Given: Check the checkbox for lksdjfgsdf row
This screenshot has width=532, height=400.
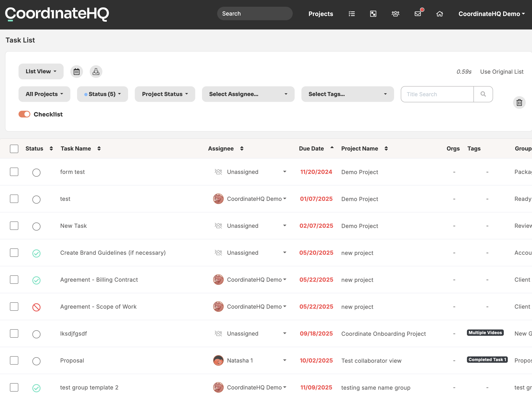Looking at the screenshot, I should coord(14,333).
